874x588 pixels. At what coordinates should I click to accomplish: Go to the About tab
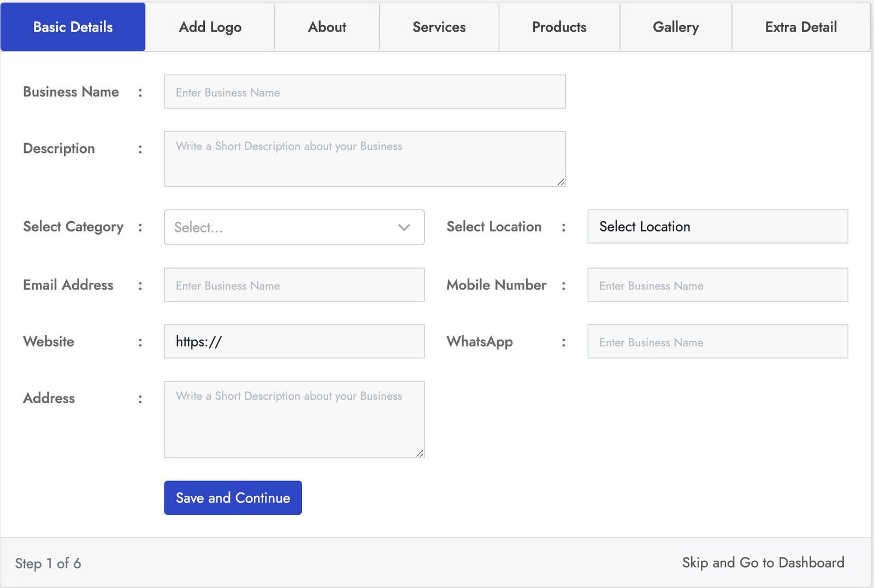coord(327,27)
